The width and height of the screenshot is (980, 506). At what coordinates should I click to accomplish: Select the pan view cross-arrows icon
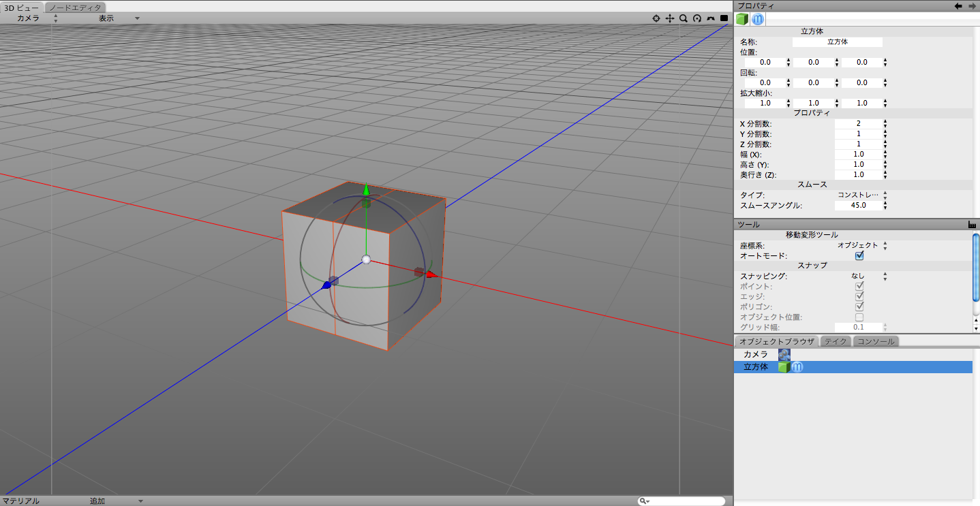pyautogui.click(x=670, y=18)
